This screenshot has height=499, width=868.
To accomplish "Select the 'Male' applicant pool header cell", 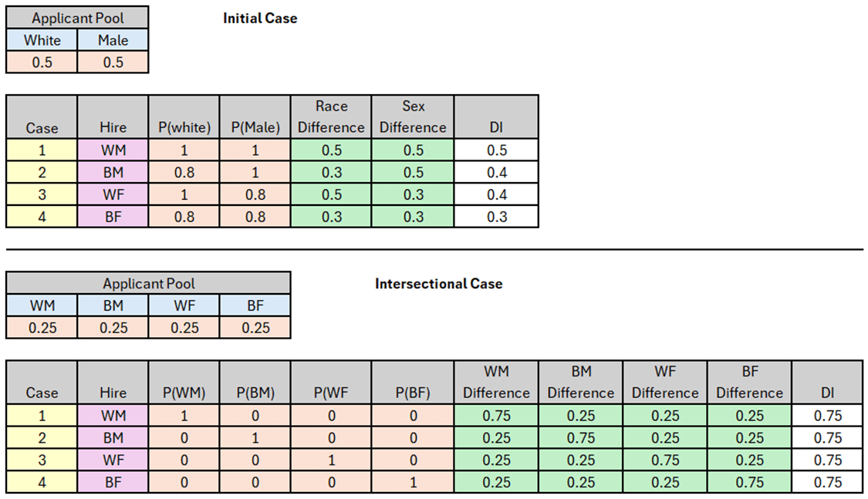I will (x=113, y=40).
